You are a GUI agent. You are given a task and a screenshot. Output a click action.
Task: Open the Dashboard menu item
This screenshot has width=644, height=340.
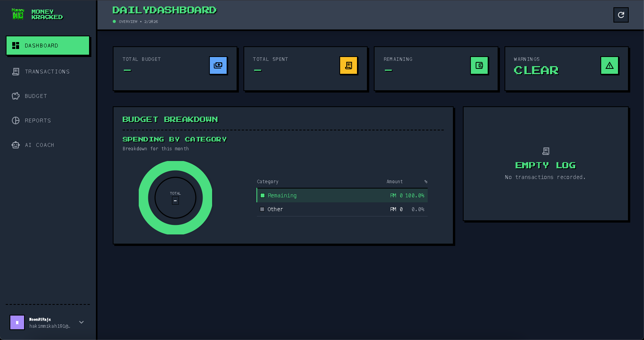point(48,46)
